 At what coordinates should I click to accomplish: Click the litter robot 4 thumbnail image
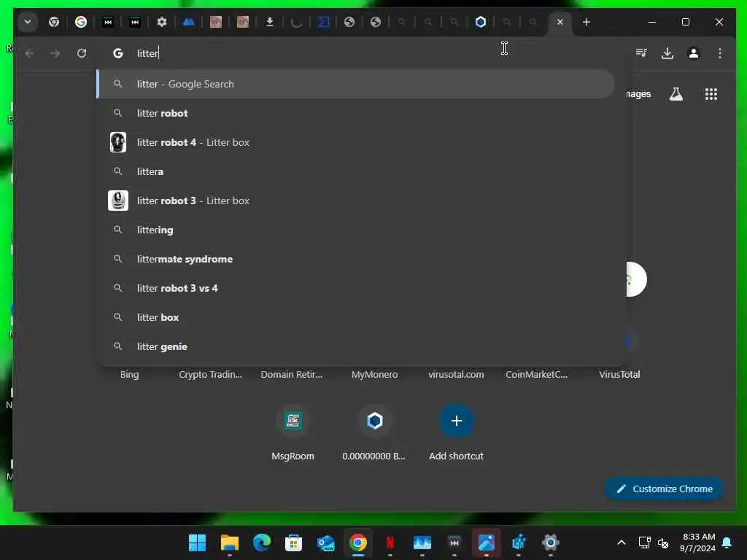tap(117, 142)
